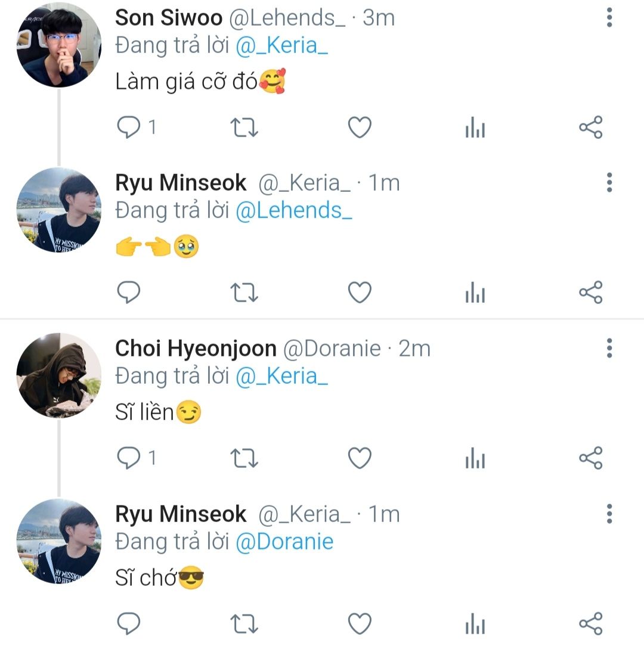Open more options on Son Siwoo's tweet
644x646 pixels.
609,18
